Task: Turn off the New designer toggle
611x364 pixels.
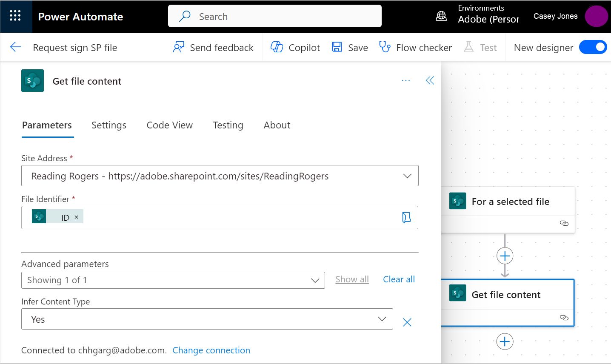Action: point(593,47)
